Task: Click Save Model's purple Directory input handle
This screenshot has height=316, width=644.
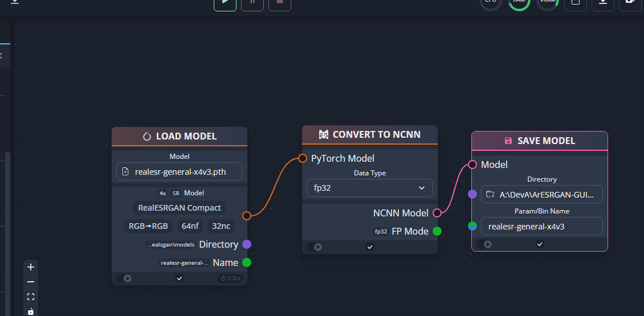Action: click(x=472, y=195)
